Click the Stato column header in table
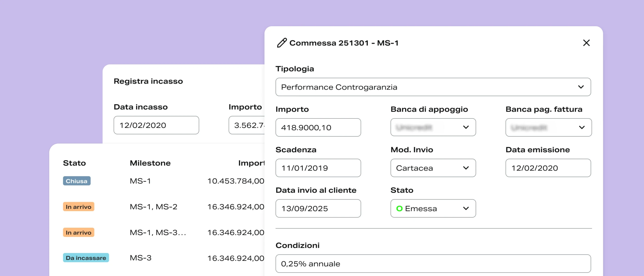This screenshot has height=276, width=644. [x=74, y=163]
